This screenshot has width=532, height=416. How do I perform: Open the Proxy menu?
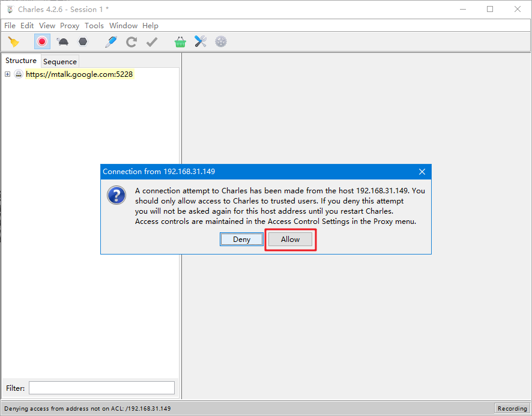(70, 26)
